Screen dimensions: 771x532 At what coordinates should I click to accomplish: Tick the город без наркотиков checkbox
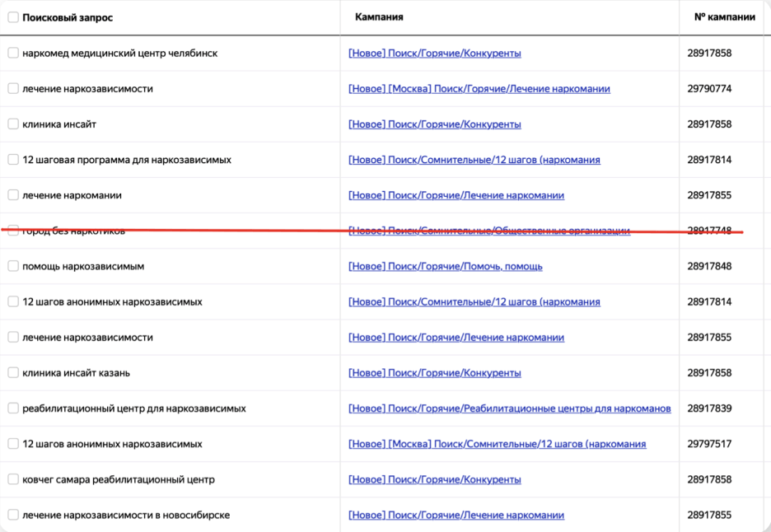(13, 231)
